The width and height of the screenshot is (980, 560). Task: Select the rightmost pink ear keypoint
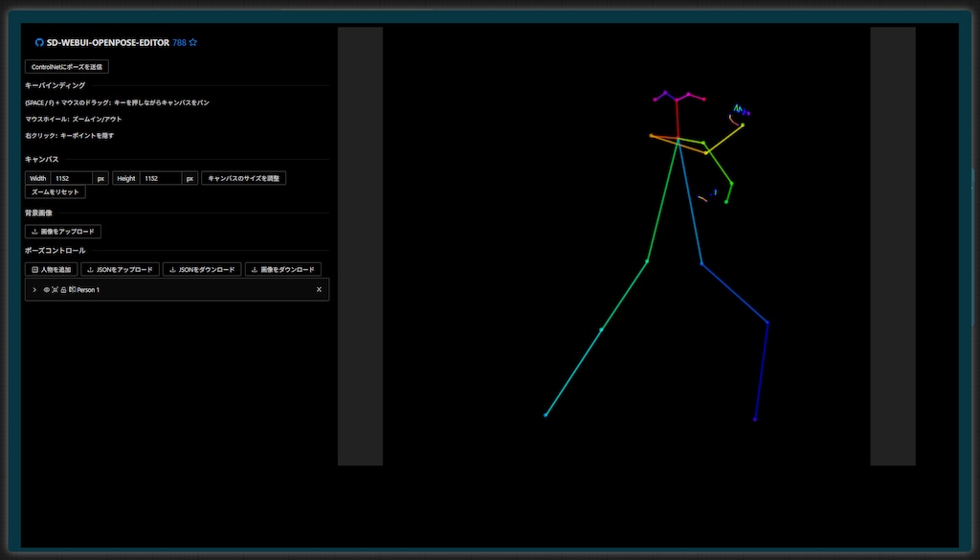(x=704, y=99)
